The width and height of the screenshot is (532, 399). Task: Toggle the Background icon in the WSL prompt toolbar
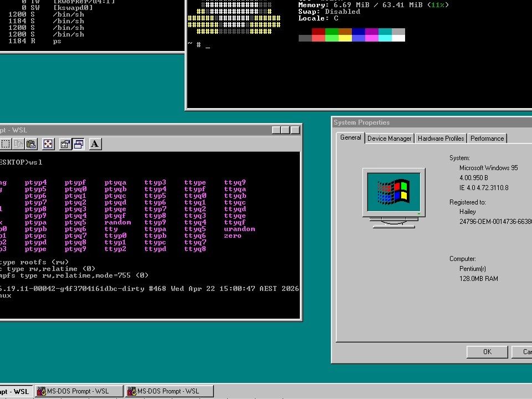coord(78,144)
